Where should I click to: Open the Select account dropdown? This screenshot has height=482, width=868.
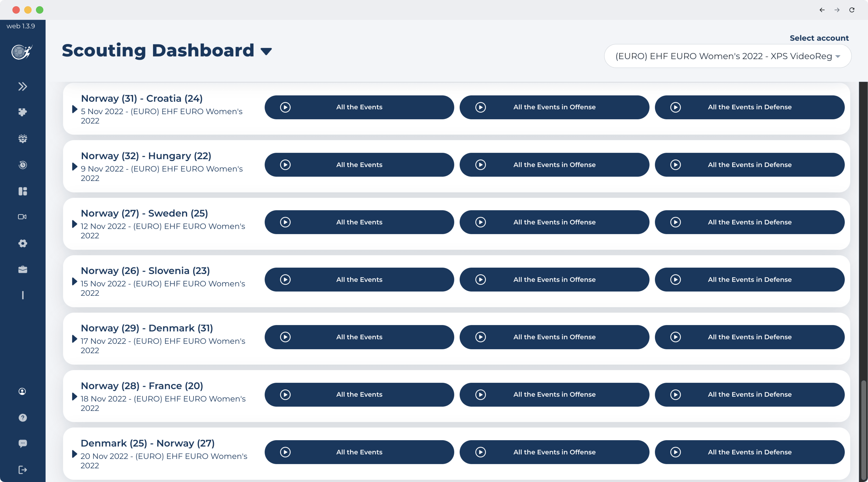coord(728,56)
